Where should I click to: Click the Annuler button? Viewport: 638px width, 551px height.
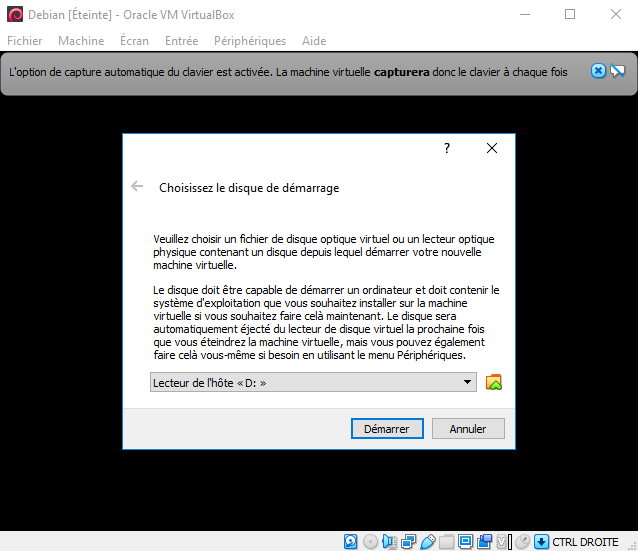pyautogui.click(x=468, y=429)
